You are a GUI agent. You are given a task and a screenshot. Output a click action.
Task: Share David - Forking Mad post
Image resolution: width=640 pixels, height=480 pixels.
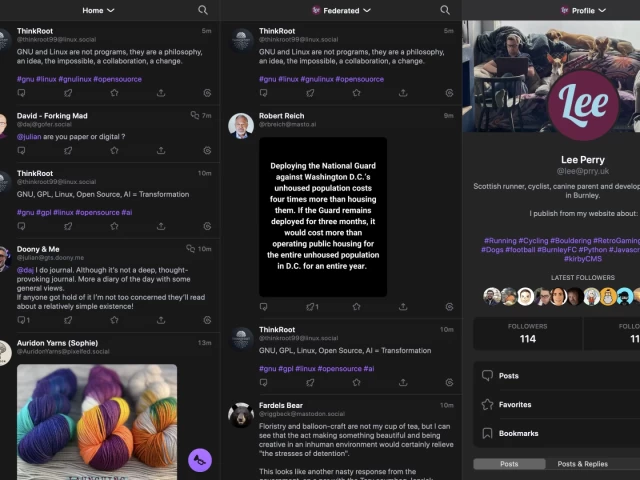tap(161, 151)
